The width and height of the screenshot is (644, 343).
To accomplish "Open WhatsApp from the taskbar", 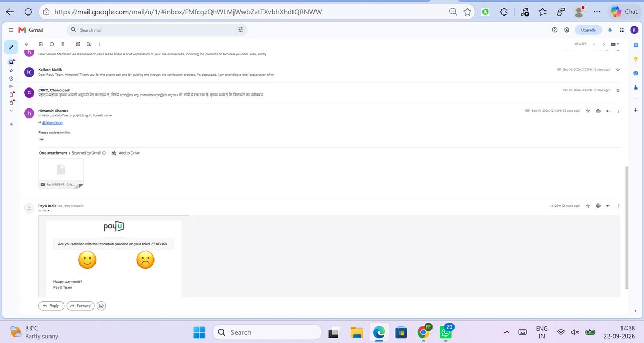I will (x=447, y=332).
